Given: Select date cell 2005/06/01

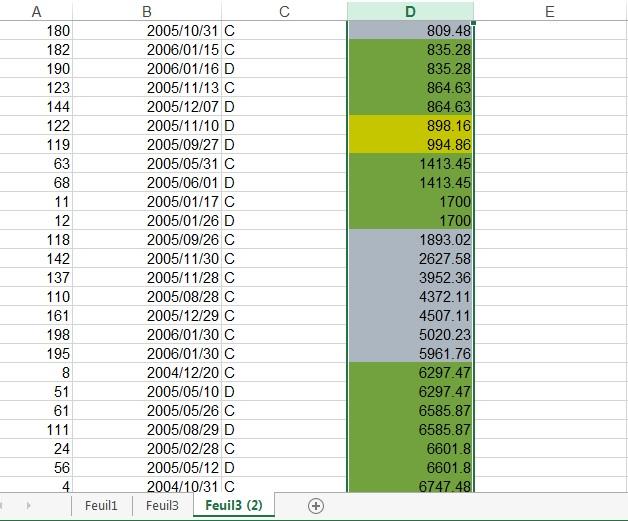Looking at the screenshot, I should coord(147,183).
